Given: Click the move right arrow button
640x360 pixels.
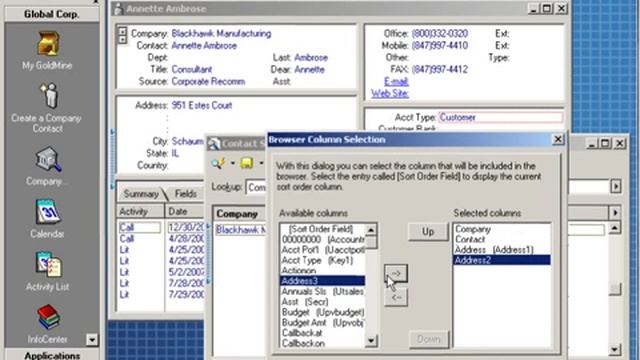Looking at the screenshot, I should coord(396,273).
